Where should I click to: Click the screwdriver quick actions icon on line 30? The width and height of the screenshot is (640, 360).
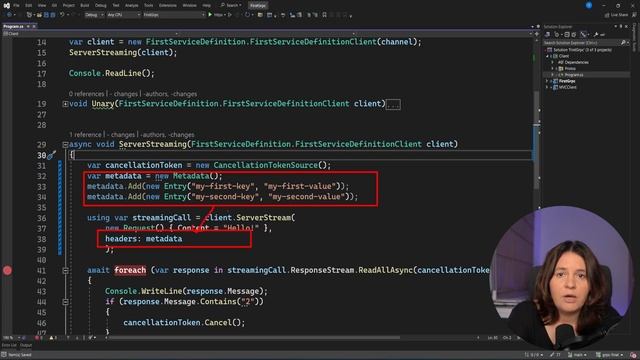click(x=51, y=155)
